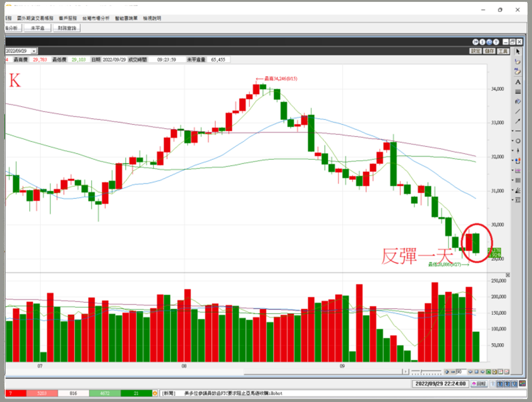Select the text annotation A tool
532x402 pixels.
point(517,82)
